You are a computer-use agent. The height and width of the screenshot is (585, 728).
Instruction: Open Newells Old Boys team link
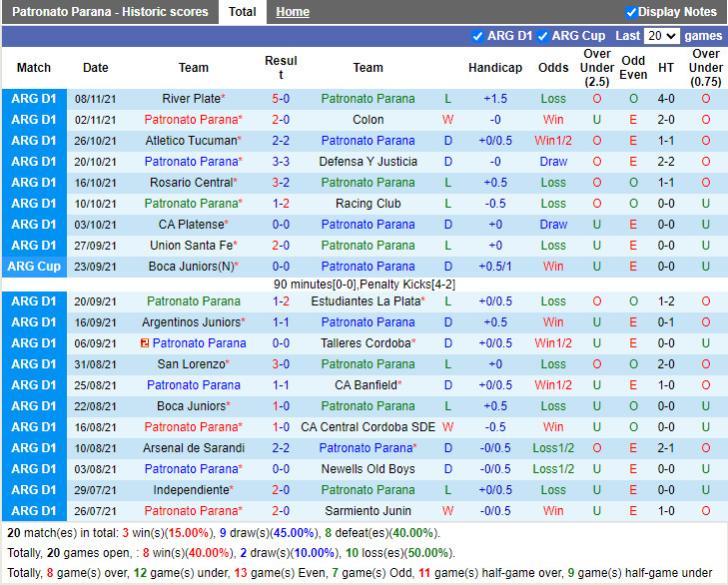pyautogui.click(x=367, y=469)
